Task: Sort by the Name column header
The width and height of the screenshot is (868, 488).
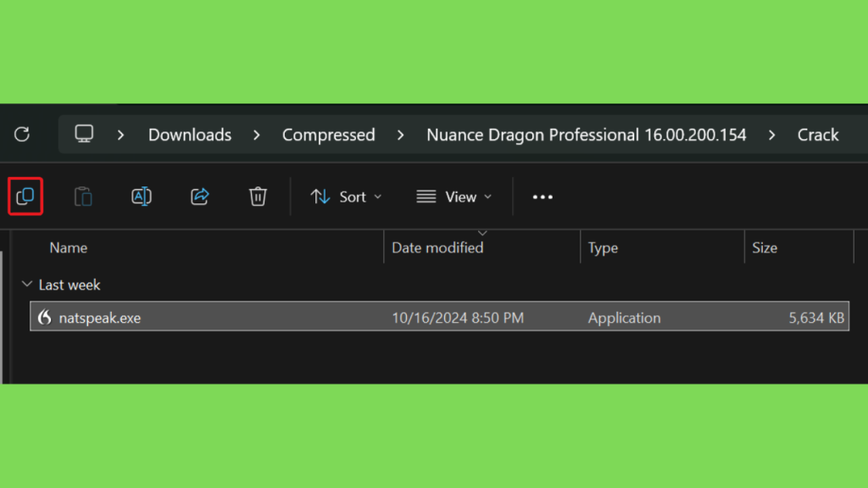Action: [69, 248]
